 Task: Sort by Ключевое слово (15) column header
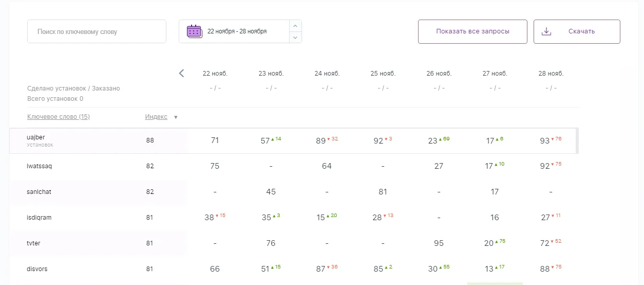pos(59,117)
